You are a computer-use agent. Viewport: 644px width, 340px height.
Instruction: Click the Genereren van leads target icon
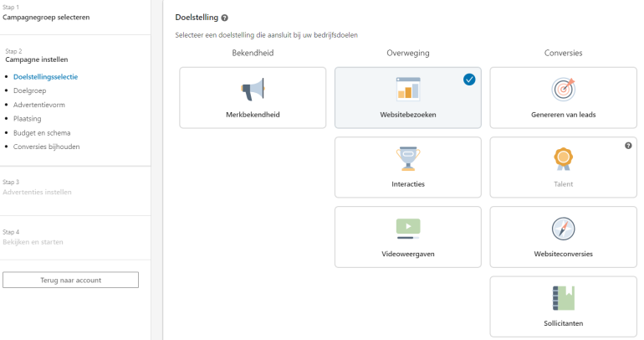[564, 90]
